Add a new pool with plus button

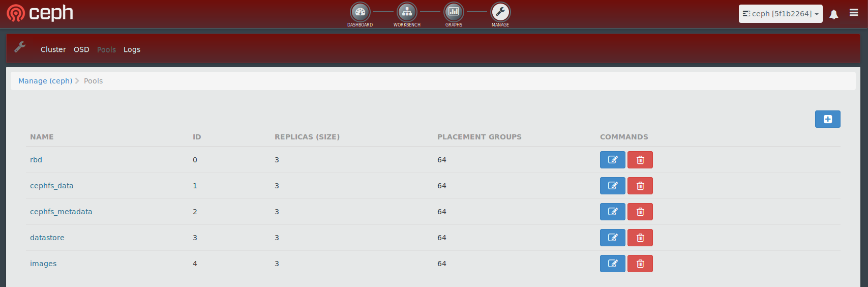pyautogui.click(x=827, y=119)
